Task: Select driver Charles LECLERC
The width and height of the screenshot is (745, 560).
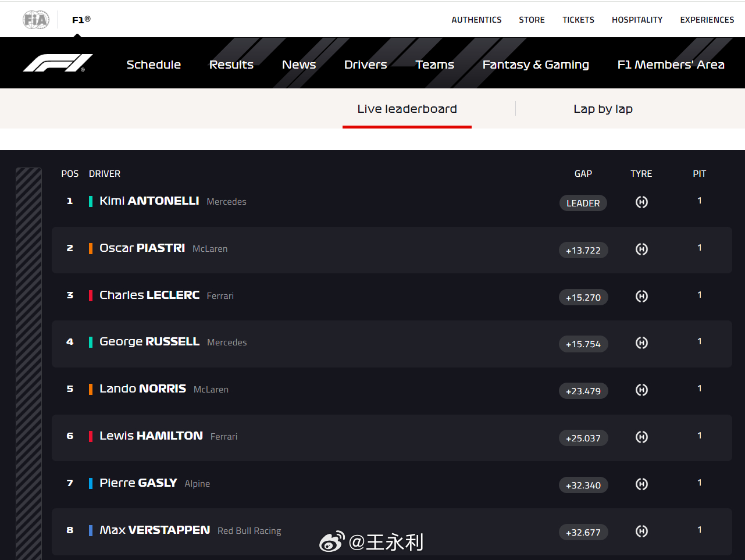Action: (x=149, y=295)
